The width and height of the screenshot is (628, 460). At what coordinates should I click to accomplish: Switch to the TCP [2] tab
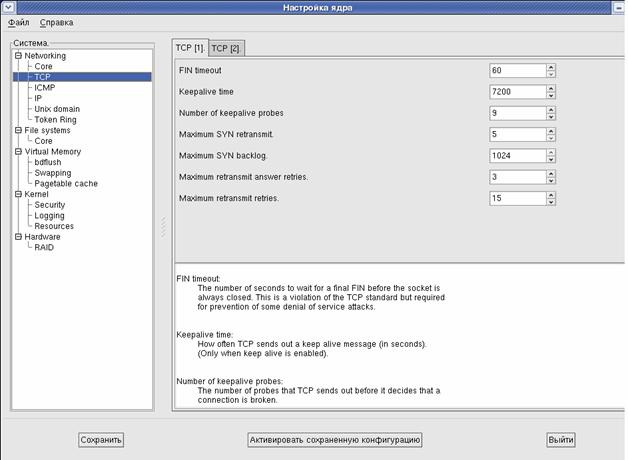tap(225, 48)
